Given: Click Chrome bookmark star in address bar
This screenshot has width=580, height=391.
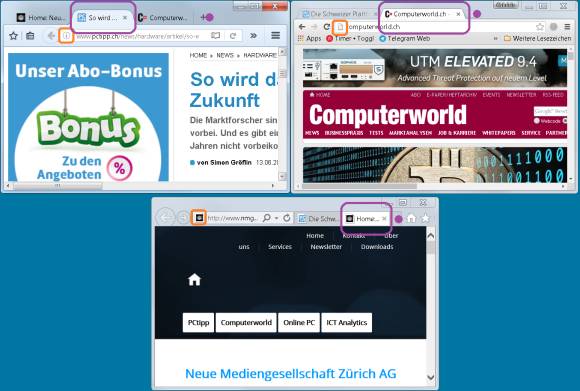Looking at the screenshot, I should point(540,27).
